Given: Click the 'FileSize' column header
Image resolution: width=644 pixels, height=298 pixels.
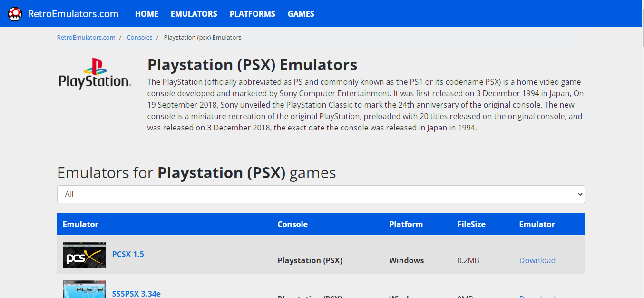Looking at the screenshot, I should (471, 224).
